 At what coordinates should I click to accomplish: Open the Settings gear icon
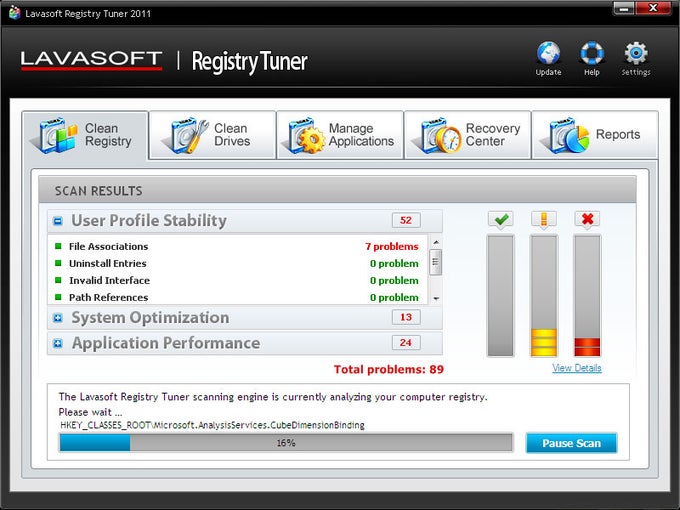(636, 53)
